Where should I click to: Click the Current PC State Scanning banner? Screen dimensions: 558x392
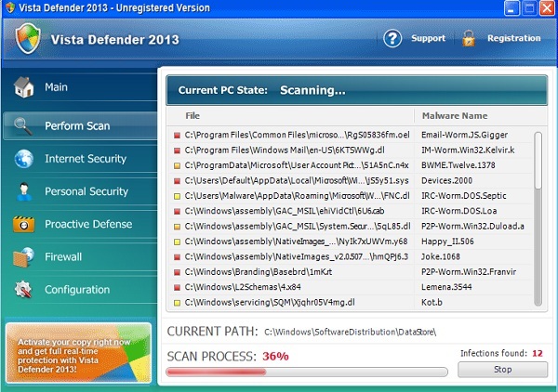click(356, 90)
